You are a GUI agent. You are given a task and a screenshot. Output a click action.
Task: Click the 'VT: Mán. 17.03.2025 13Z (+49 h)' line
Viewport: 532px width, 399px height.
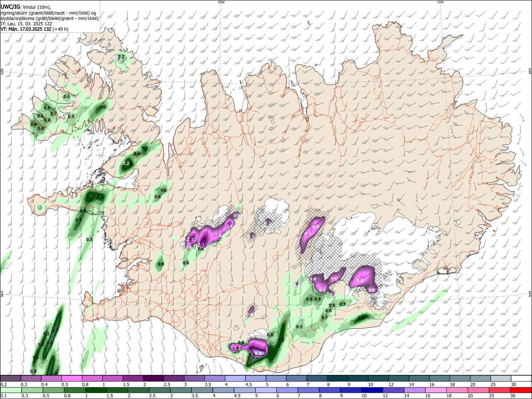[x=34, y=29]
